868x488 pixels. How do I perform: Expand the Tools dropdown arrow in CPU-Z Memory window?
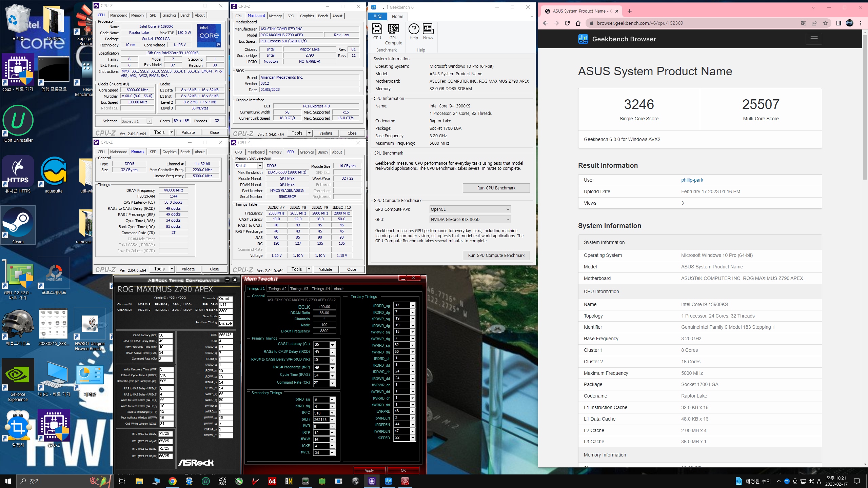(x=172, y=269)
